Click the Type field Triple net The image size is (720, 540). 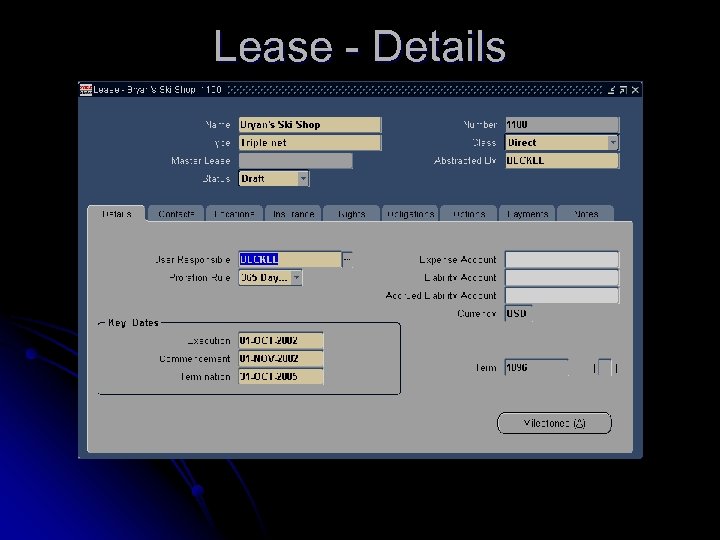click(309, 143)
